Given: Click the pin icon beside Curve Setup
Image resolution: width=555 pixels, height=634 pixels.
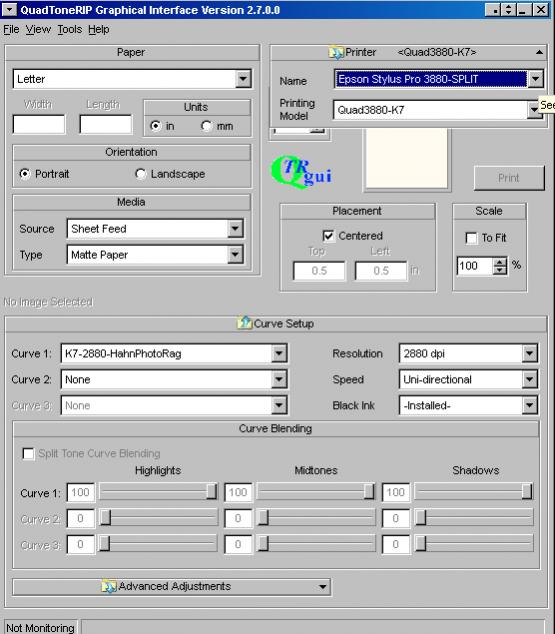Looking at the screenshot, I should [x=244, y=323].
